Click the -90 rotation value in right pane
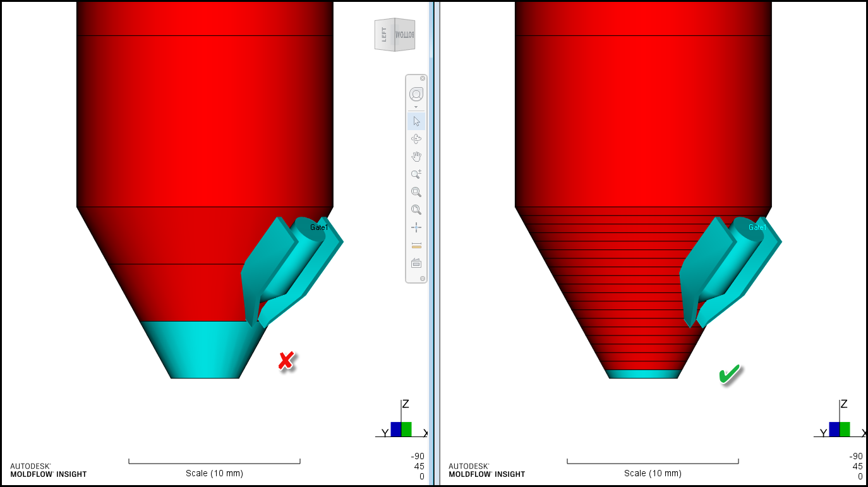868x487 pixels. [x=856, y=456]
